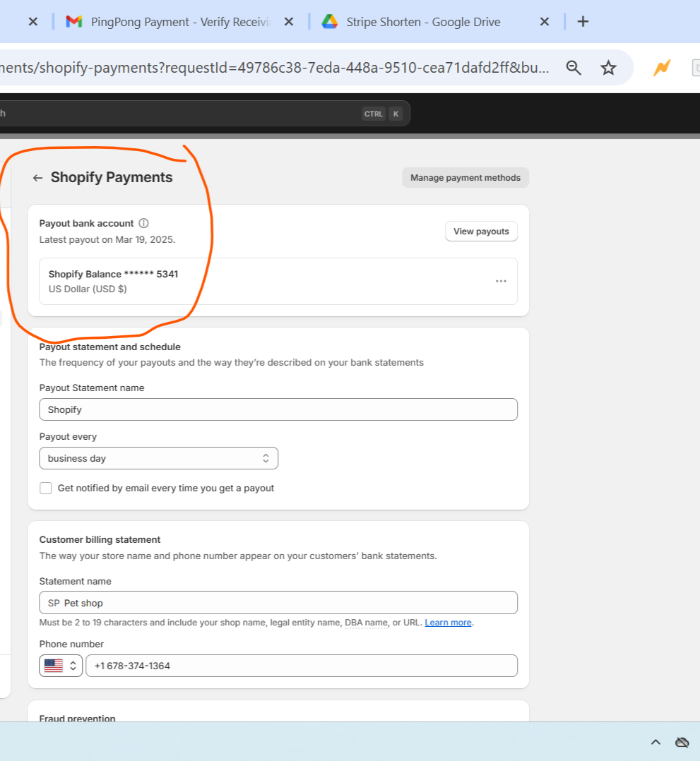Click the Manage payment methods button

tap(465, 178)
